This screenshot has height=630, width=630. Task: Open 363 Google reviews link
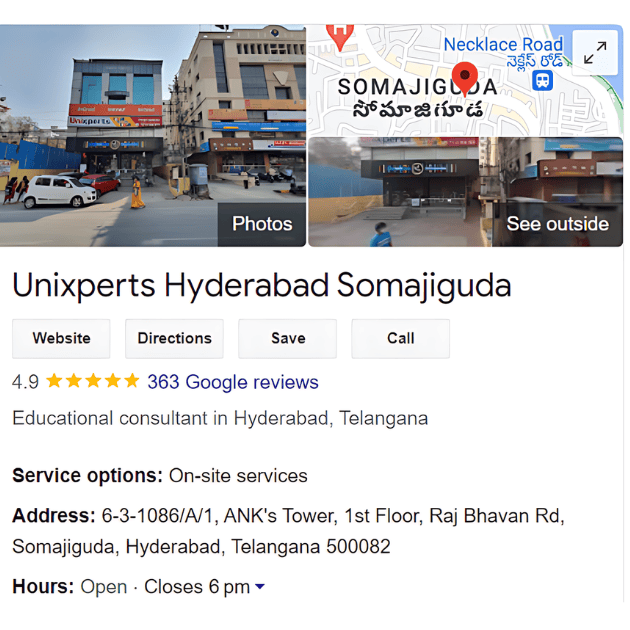[x=233, y=382]
